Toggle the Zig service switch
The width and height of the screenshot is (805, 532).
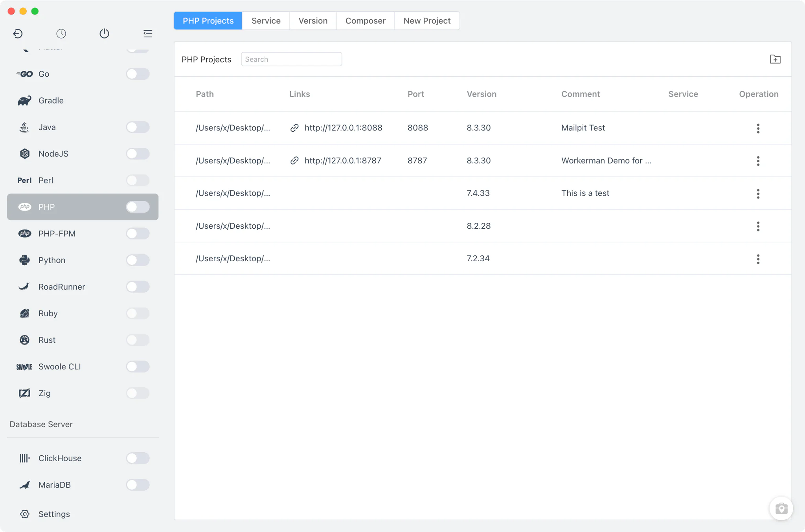[138, 393]
